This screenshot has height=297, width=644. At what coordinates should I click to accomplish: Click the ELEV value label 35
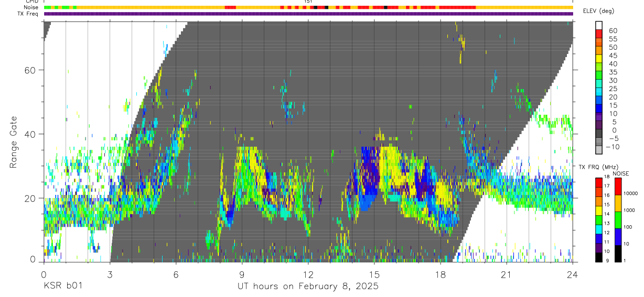pos(613,72)
